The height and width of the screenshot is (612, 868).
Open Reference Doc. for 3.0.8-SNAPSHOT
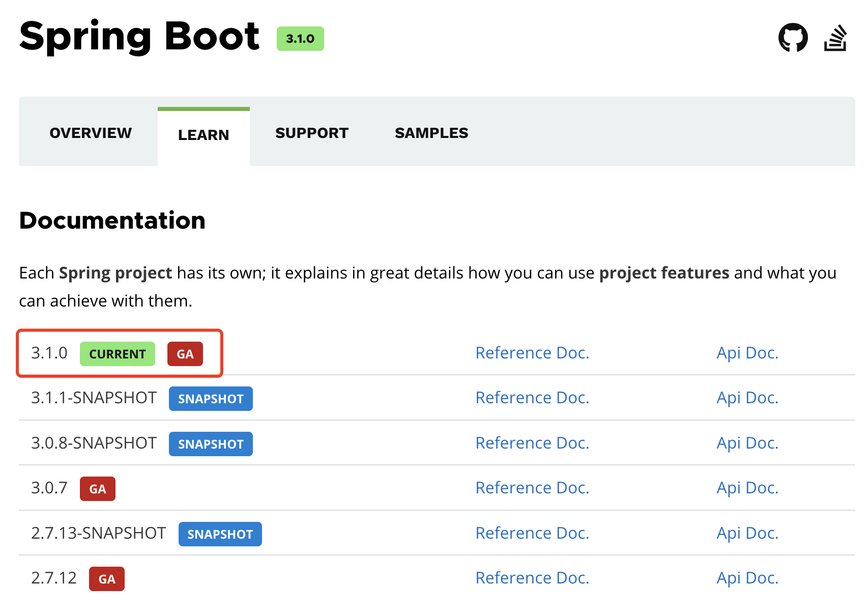click(532, 443)
